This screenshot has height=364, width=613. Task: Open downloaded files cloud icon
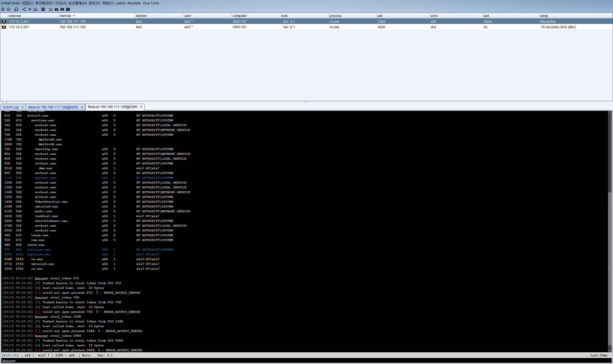(57, 9)
